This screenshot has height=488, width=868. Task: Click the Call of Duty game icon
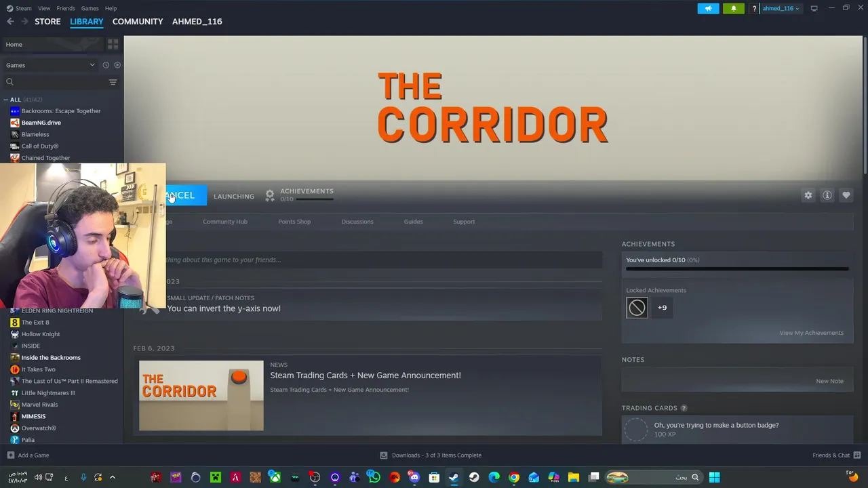click(x=15, y=146)
